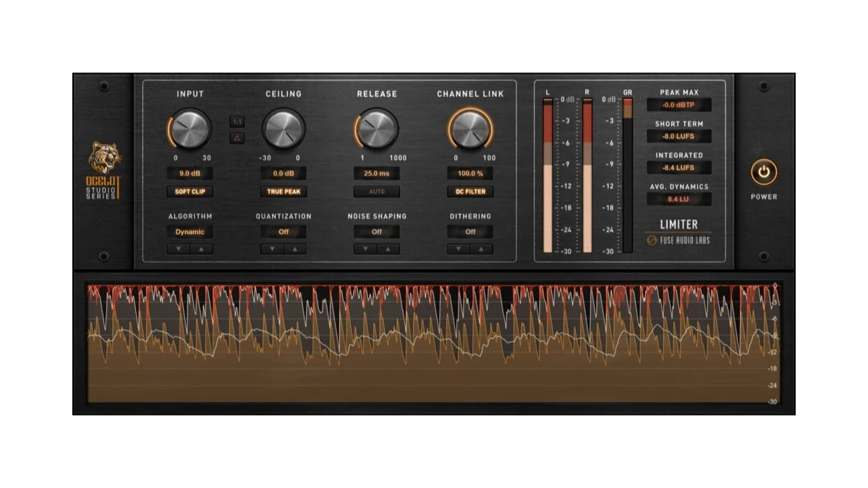Click the RELEASE label
The height and width of the screenshot is (488, 868).
[377, 94]
